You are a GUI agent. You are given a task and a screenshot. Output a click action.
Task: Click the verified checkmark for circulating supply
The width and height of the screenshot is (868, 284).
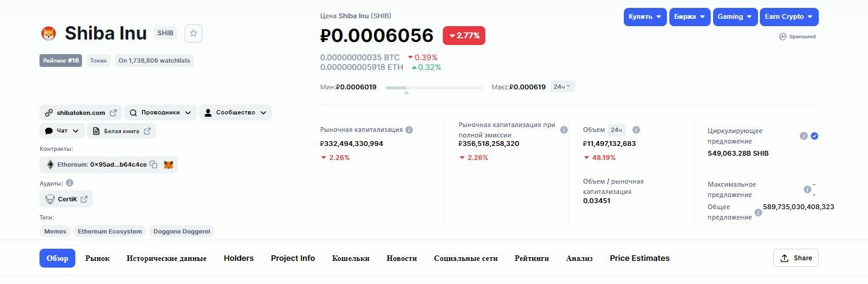(815, 136)
